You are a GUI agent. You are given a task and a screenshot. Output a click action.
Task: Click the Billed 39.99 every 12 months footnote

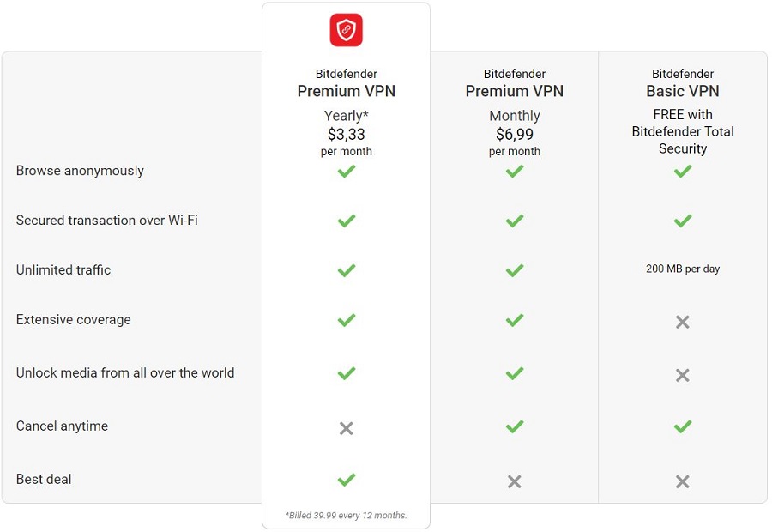(347, 515)
